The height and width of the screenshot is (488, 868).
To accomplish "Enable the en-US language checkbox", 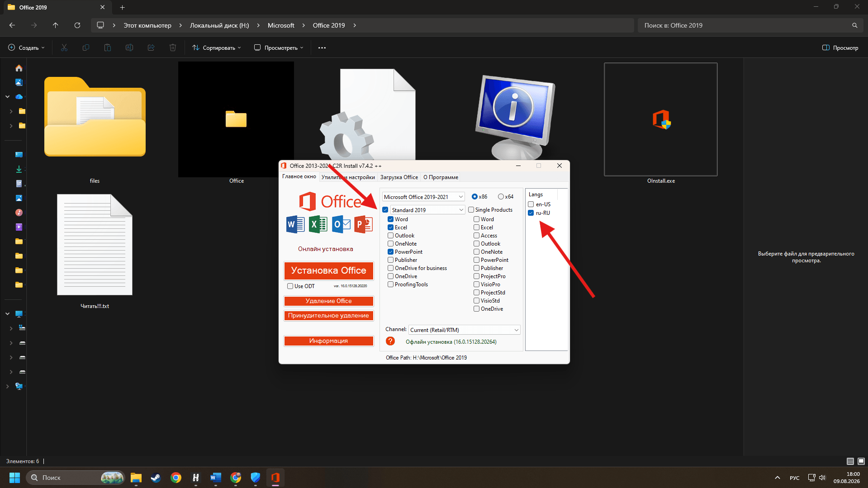I will click(531, 204).
